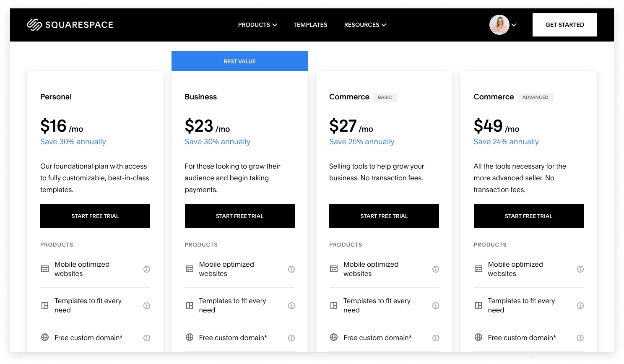
Task: Open the info tooltip for Personal mobile optimized websites
Action: [147, 269]
